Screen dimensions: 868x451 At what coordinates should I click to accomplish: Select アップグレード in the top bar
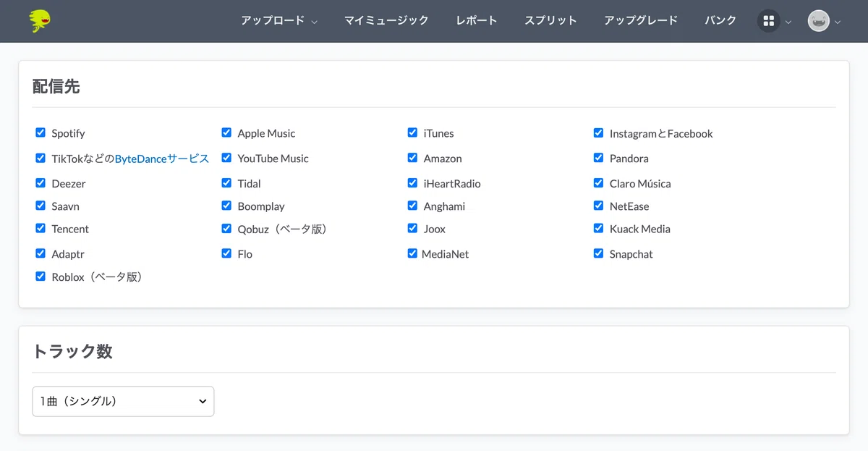641,20
